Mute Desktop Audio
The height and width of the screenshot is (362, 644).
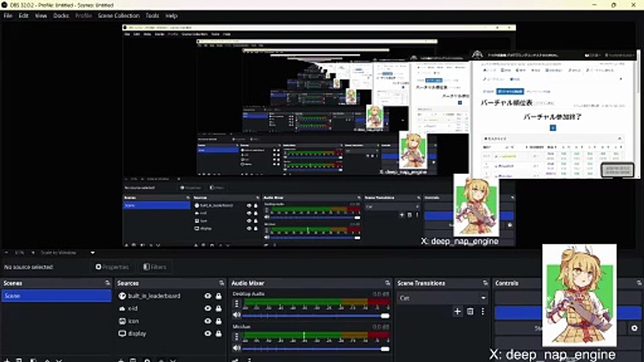coord(236,315)
